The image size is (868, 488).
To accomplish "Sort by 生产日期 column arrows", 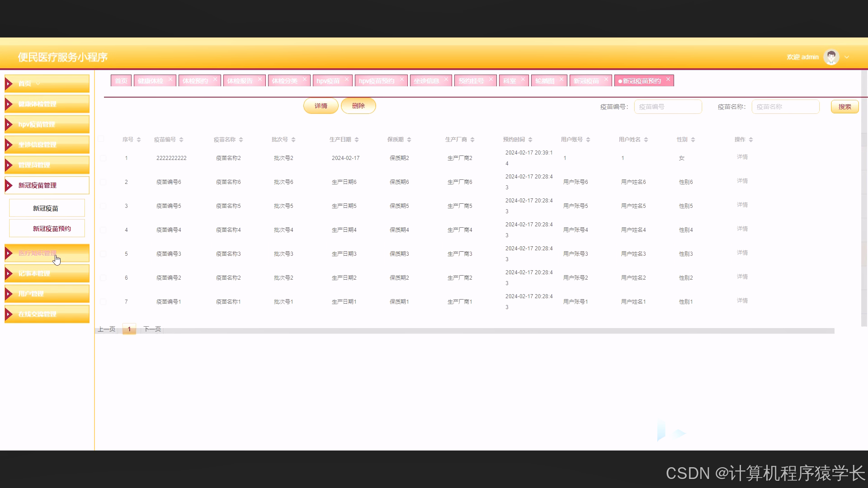I will (356, 140).
